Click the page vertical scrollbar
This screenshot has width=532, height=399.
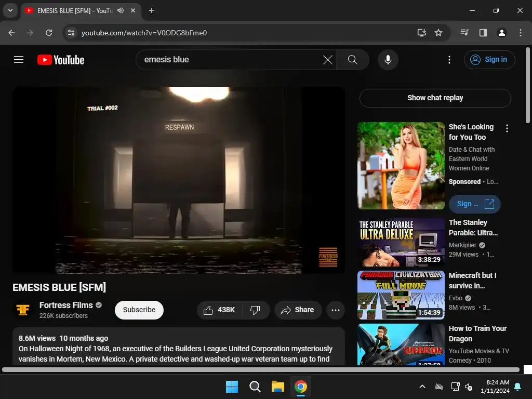(x=528, y=85)
